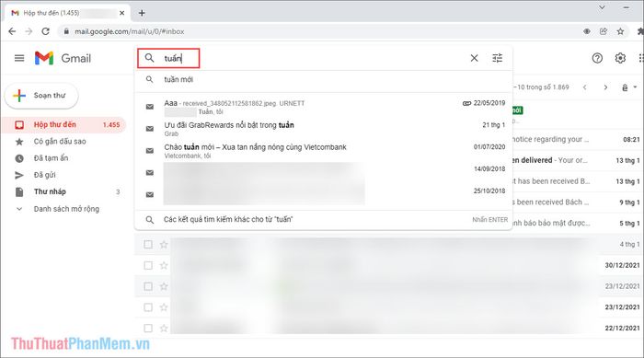The width and height of the screenshot is (644, 358).
Task: Open the Hộp thư đến inbox folder
Action: coord(63,124)
